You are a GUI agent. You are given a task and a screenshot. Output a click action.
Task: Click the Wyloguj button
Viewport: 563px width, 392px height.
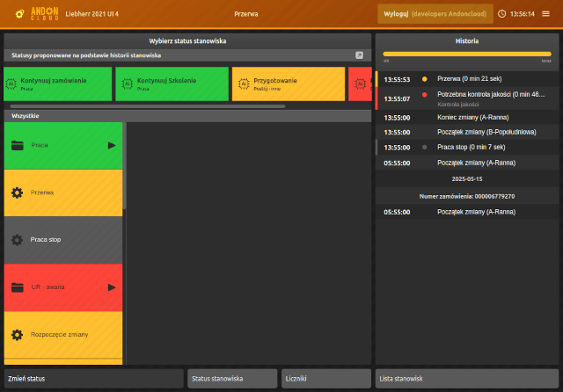435,14
